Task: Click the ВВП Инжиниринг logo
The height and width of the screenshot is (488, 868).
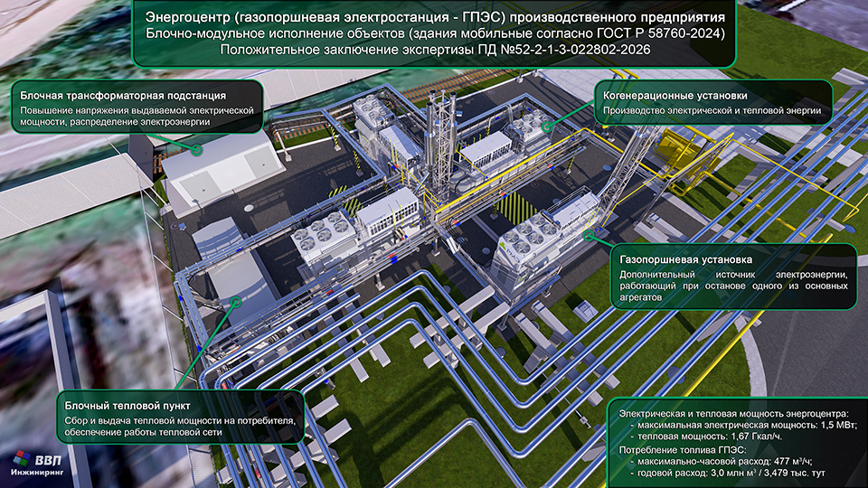Action: [x=38, y=464]
